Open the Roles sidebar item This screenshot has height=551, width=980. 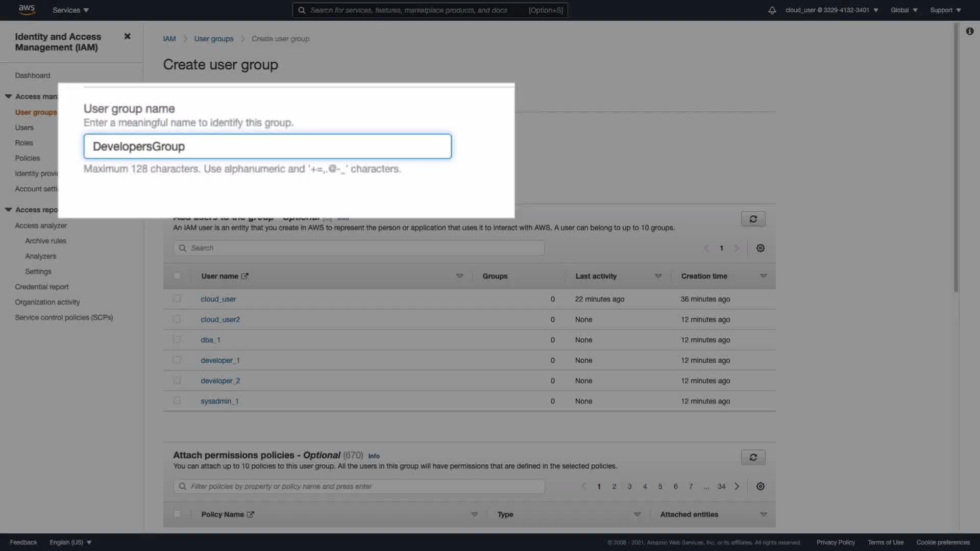tap(24, 143)
